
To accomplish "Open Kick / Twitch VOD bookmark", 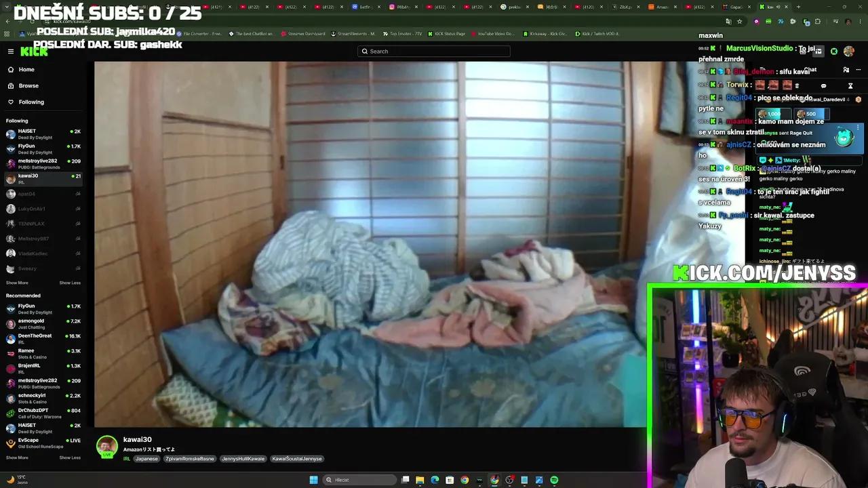I will (597, 34).
